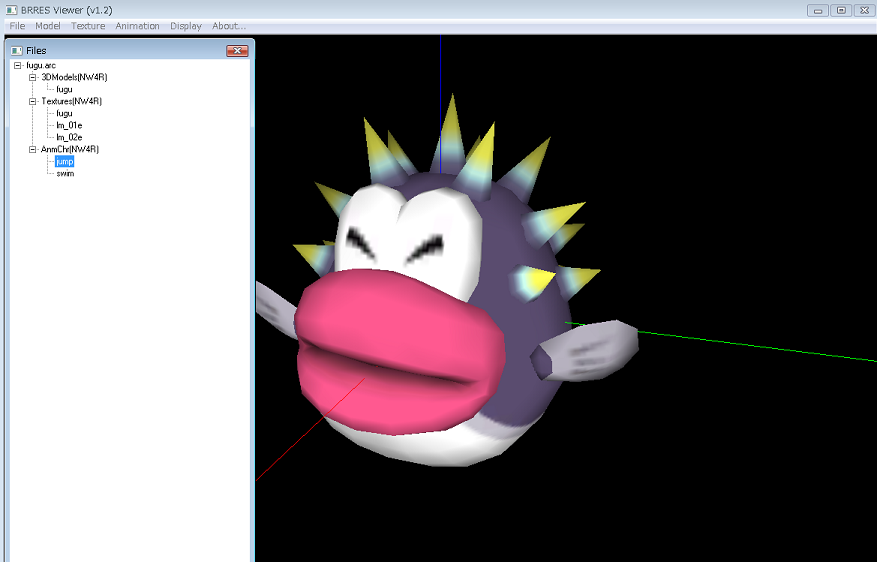Collapse the fugu.arc root node
This screenshot has height=562, width=877.
[x=17, y=65]
